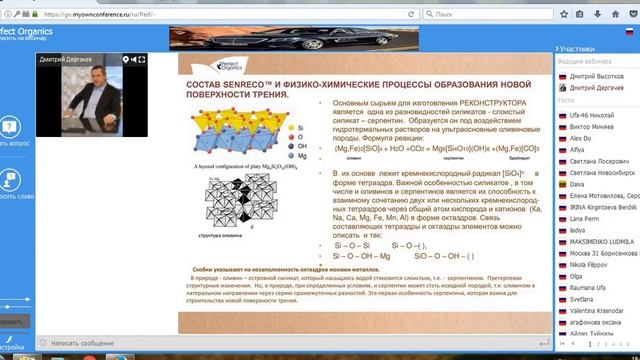Click the browser Поиск search box
640x360 pixels.
pyautogui.click(x=488, y=14)
